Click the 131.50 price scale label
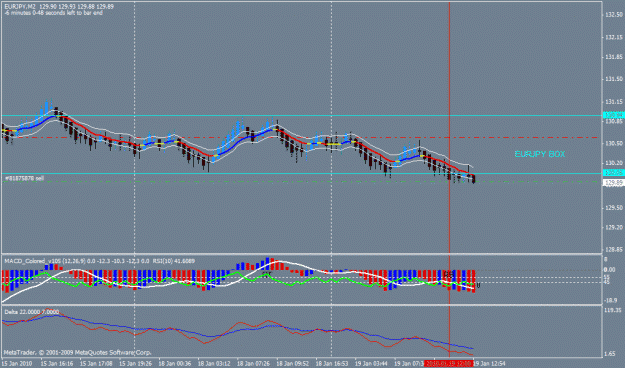 [x=614, y=79]
